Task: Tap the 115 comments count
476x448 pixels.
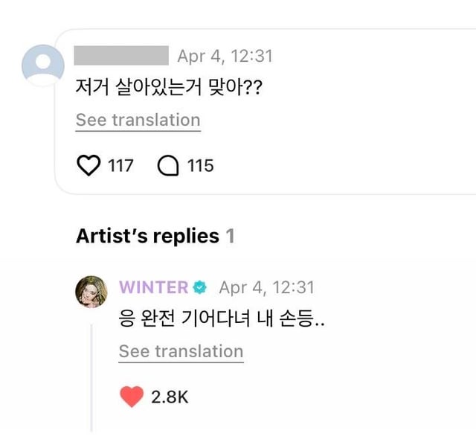Action: pos(200,165)
